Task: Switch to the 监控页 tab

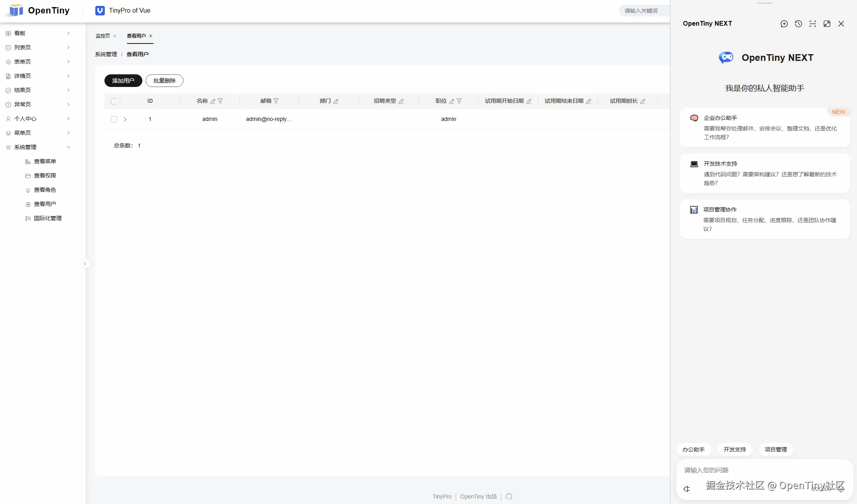Action: 102,36
